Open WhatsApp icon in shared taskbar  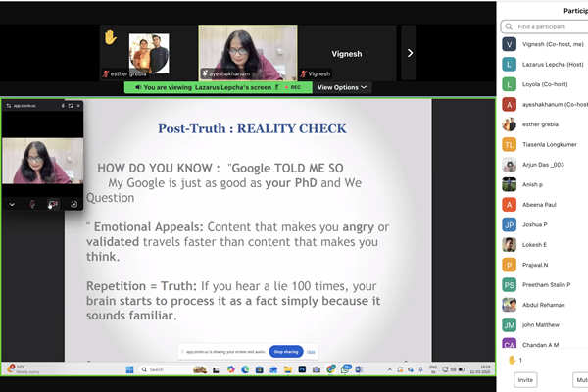(x=345, y=369)
